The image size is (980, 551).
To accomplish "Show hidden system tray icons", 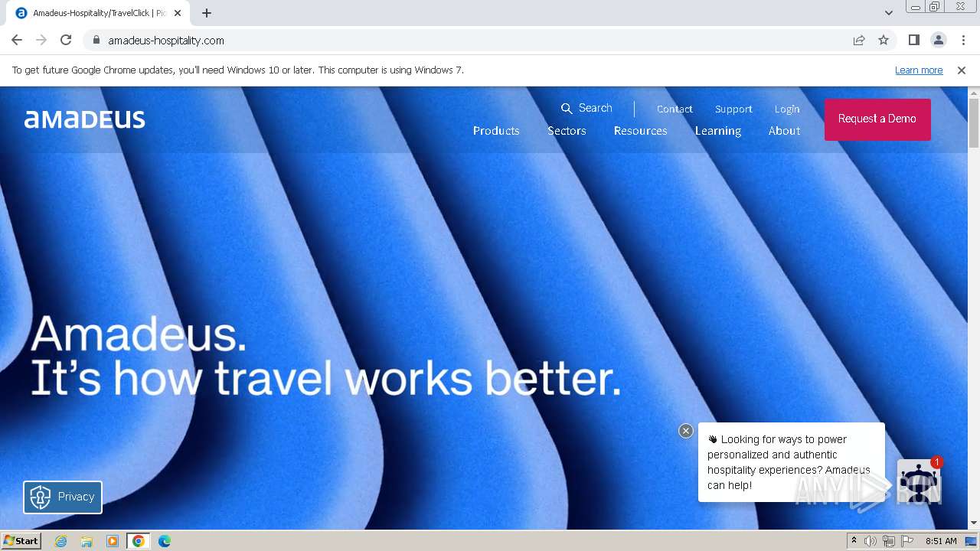I will click(854, 541).
